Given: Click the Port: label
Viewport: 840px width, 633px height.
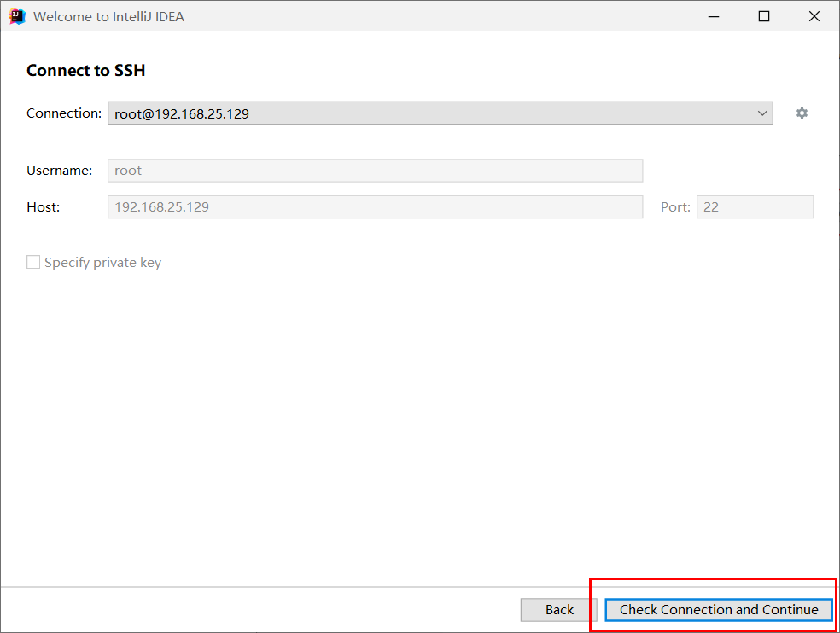Looking at the screenshot, I should 675,206.
